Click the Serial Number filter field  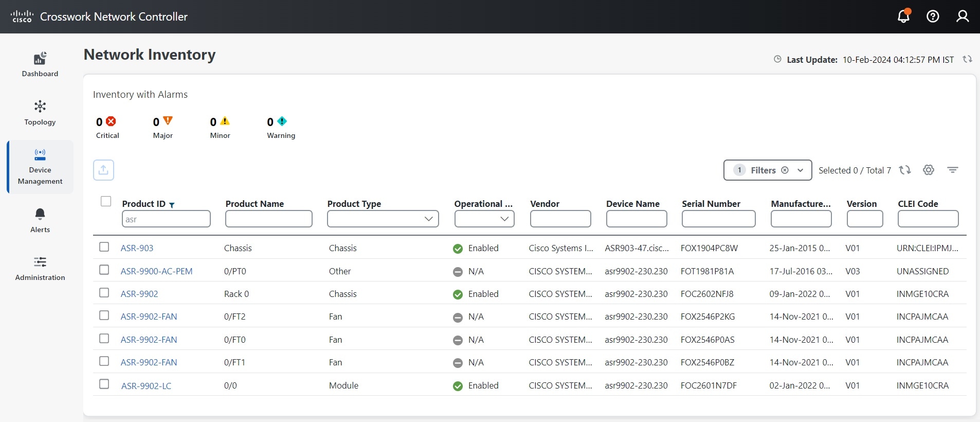[719, 219]
